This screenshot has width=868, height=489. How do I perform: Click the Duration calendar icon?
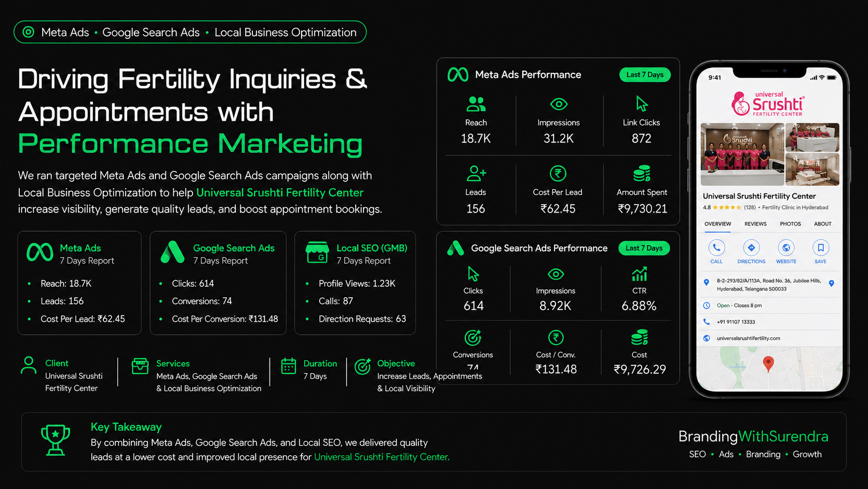(x=289, y=366)
